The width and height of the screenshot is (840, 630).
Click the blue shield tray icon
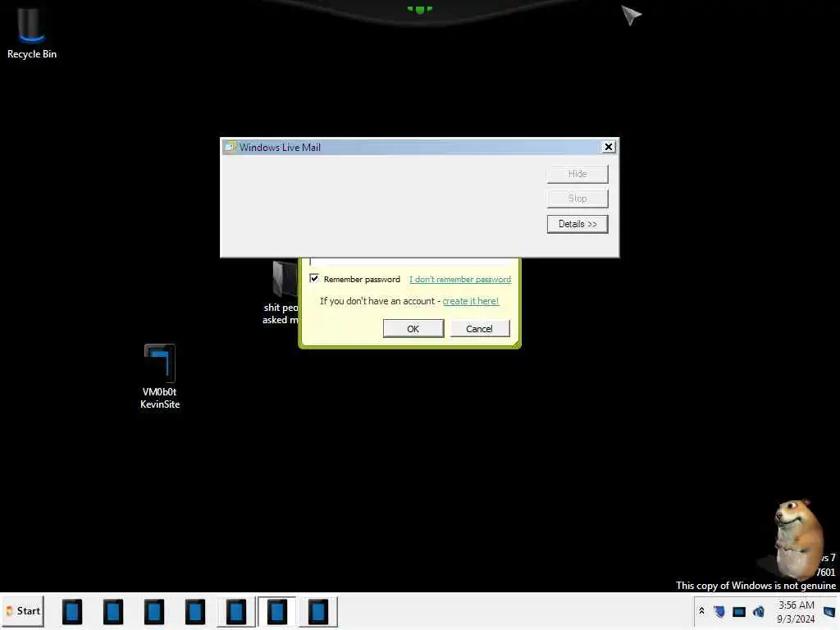(x=719, y=611)
